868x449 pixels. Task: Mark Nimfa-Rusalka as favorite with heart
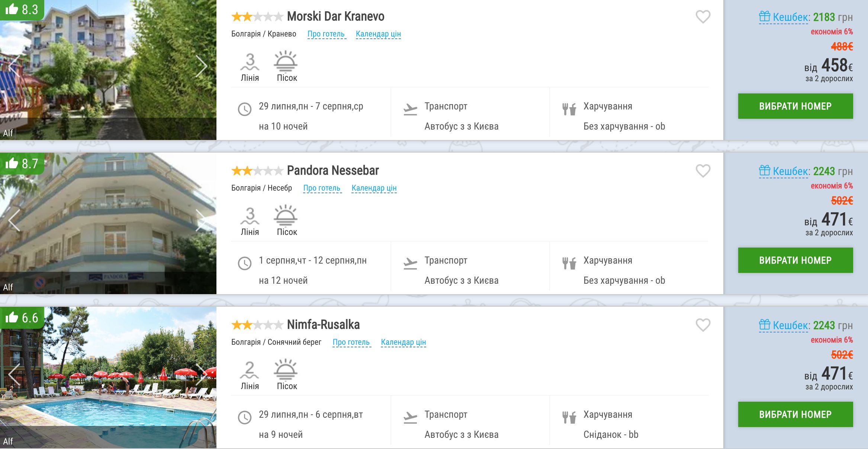(x=703, y=325)
